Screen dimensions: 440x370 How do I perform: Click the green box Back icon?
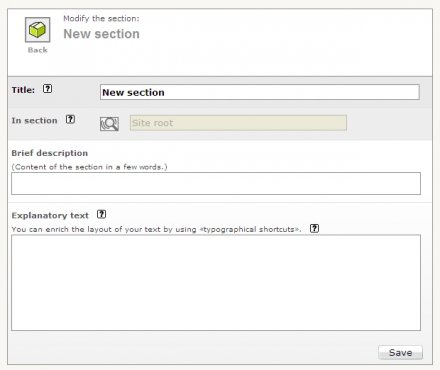point(38,30)
